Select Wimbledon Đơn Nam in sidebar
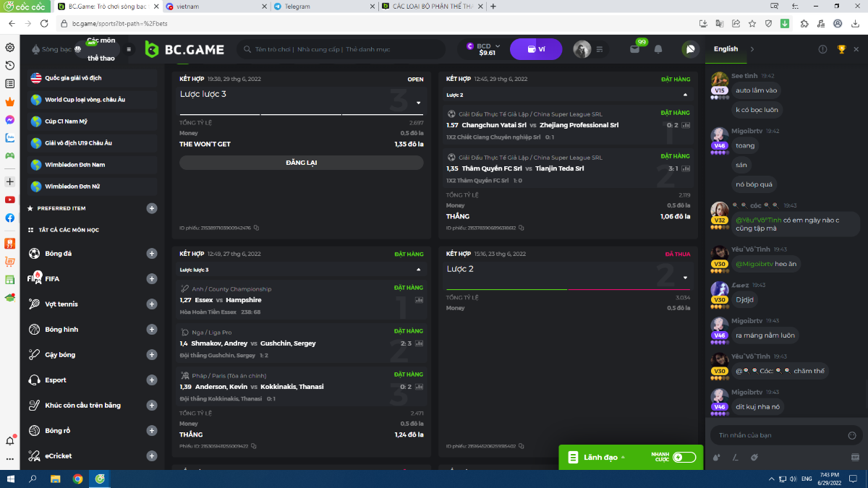Image resolution: width=868 pixels, height=488 pixels. [75, 165]
